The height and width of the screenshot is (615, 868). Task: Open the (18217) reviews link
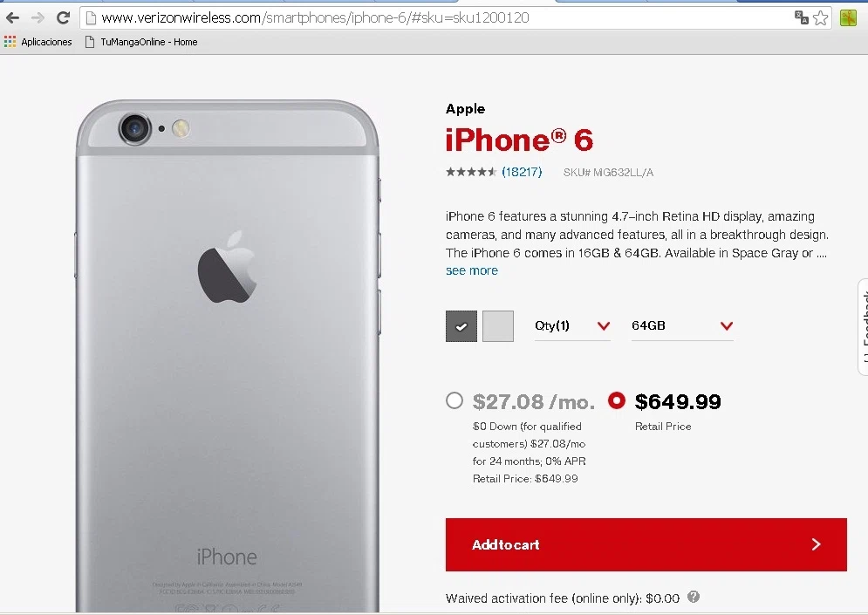pyautogui.click(x=522, y=172)
